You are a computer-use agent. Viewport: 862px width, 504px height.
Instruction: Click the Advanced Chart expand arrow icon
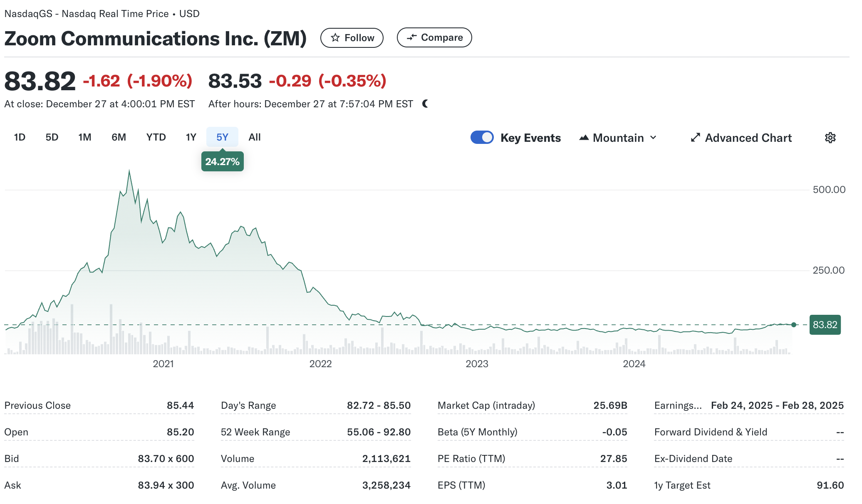(x=695, y=138)
